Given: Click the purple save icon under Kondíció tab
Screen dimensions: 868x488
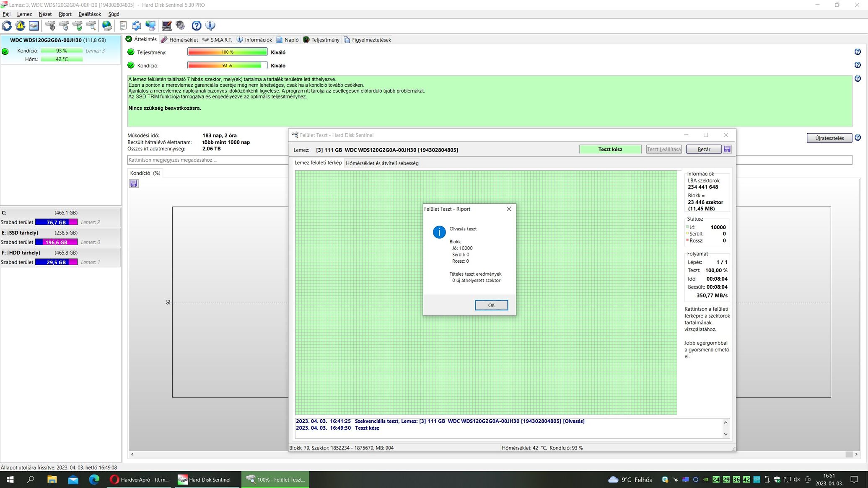Looking at the screenshot, I should (134, 183).
